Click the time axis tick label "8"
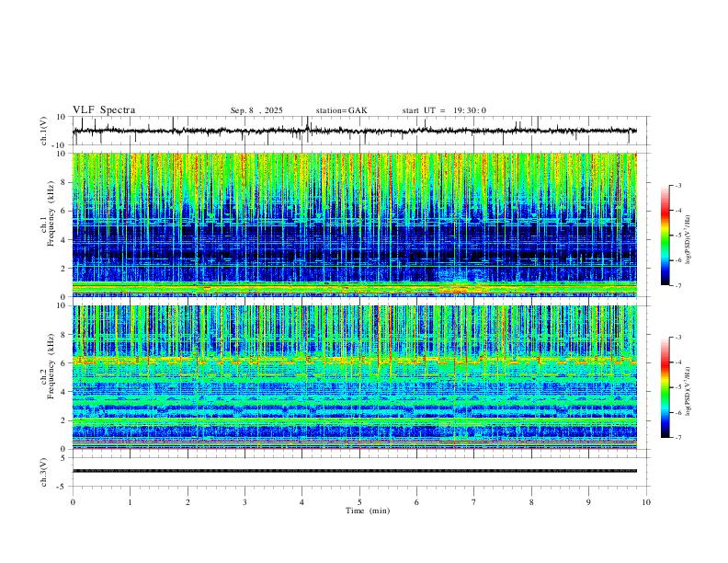Viewport: 728px width, 563px height. pos(531,502)
